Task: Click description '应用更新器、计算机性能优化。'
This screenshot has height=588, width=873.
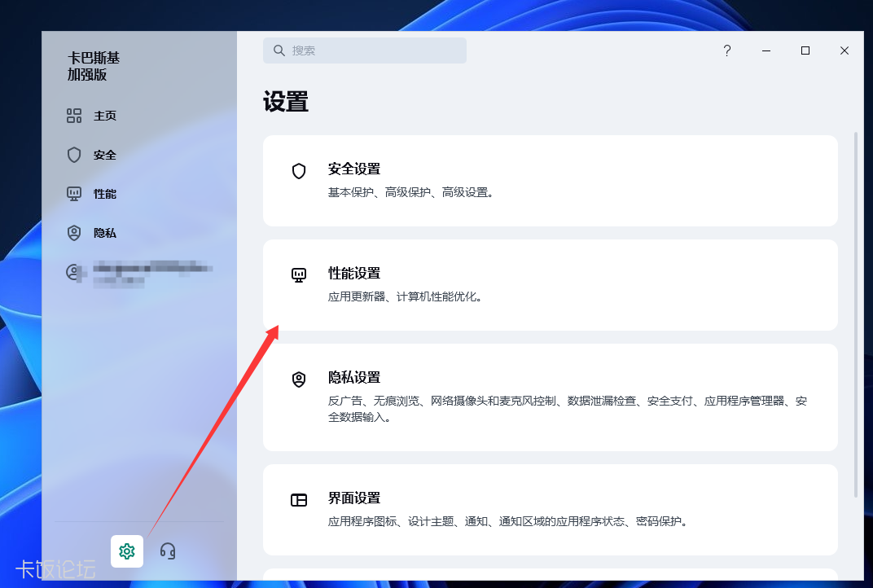Action: [x=405, y=296]
